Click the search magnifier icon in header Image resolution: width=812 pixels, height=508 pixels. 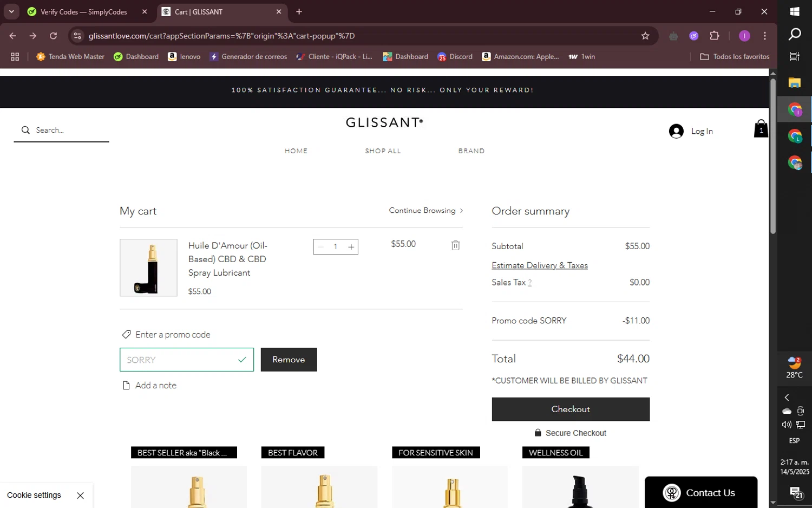point(25,130)
